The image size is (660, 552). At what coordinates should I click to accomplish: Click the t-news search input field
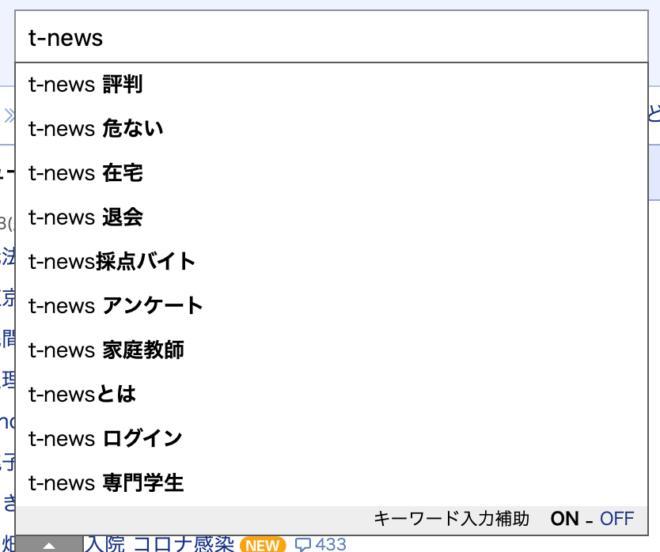click(330, 38)
